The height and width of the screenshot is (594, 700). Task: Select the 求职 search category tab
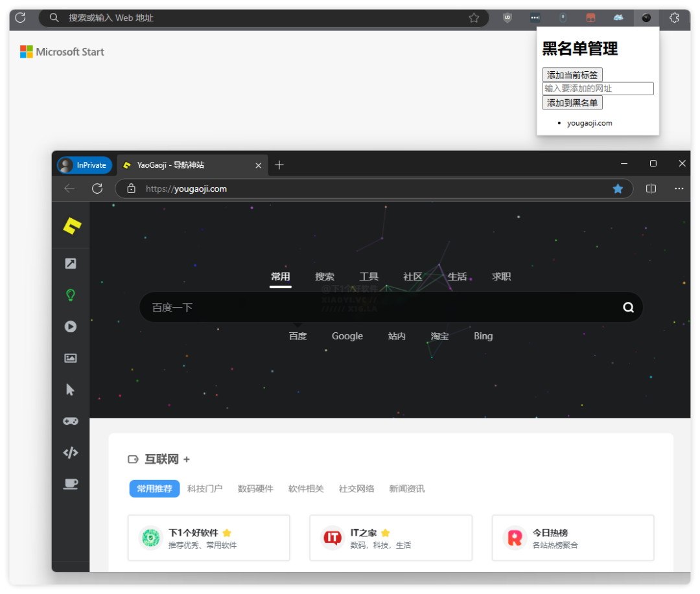[x=501, y=277]
